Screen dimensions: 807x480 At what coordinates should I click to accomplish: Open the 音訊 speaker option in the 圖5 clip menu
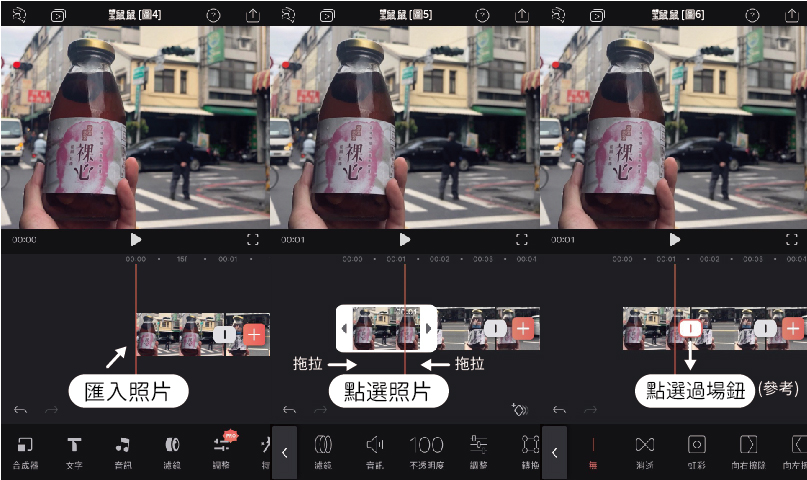pyautogui.click(x=375, y=452)
